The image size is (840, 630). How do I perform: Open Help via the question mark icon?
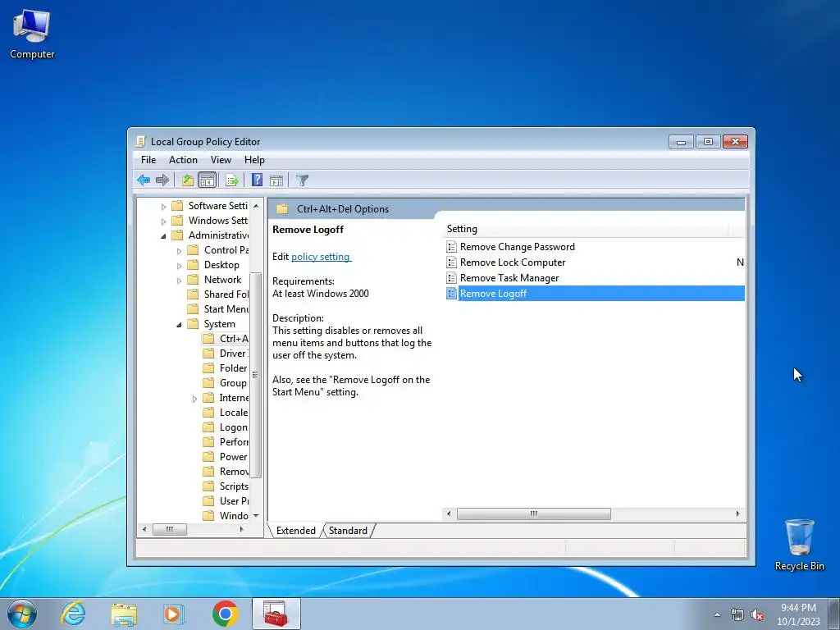coord(257,180)
